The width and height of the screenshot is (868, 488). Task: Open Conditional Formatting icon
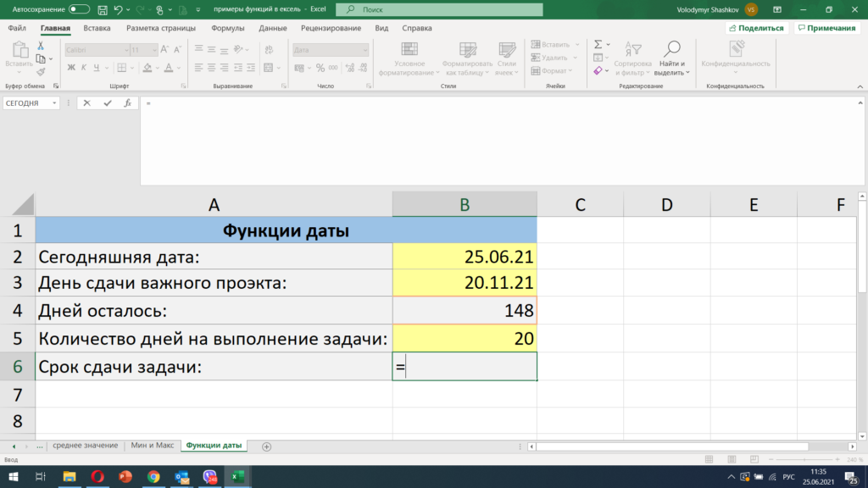[x=409, y=48]
